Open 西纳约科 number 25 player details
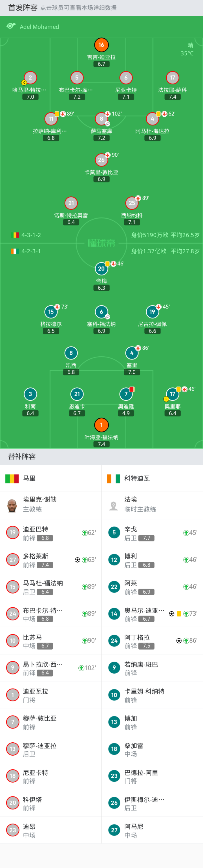Viewport: 203px width, 868px height. (x=132, y=203)
